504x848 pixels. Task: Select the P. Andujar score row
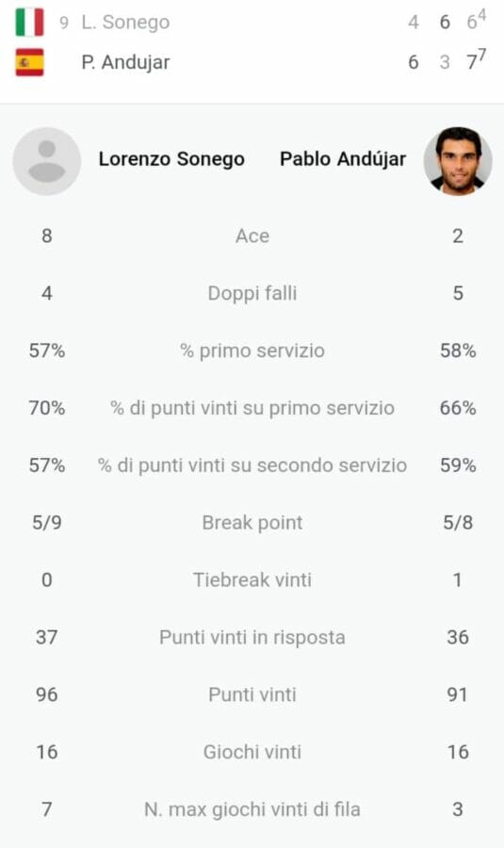[x=252, y=62]
